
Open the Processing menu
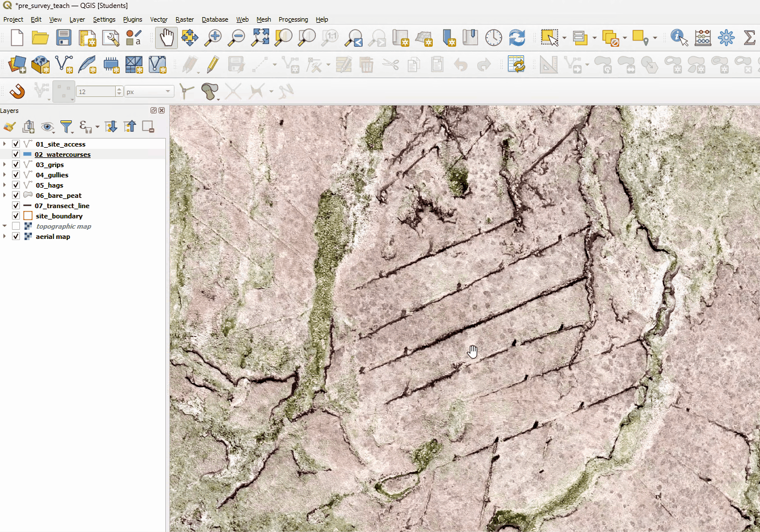293,19
